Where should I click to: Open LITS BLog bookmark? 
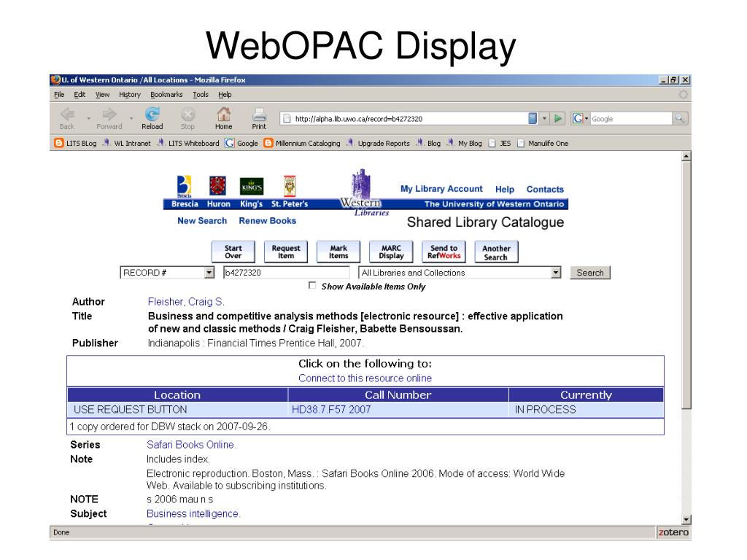point(75,143)
